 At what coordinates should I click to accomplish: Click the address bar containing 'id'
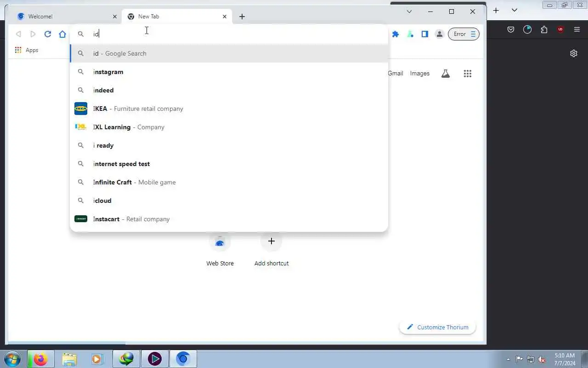coord(230,34)
